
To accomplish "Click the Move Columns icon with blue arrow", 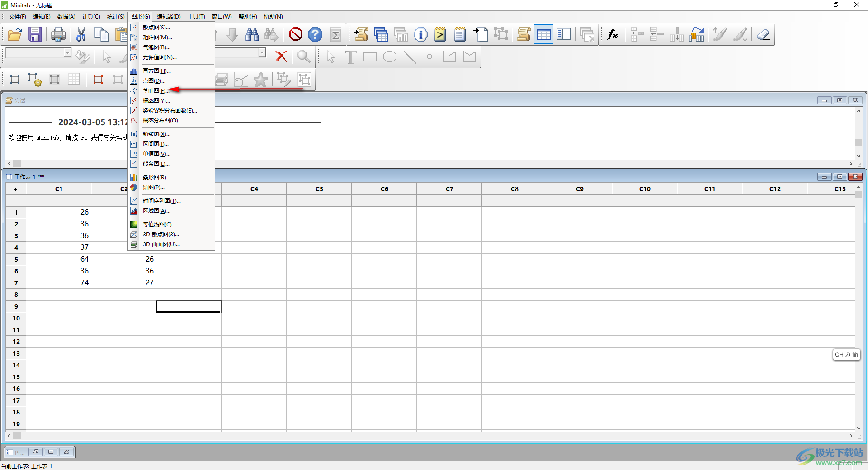I will click(x=697, y=34).
